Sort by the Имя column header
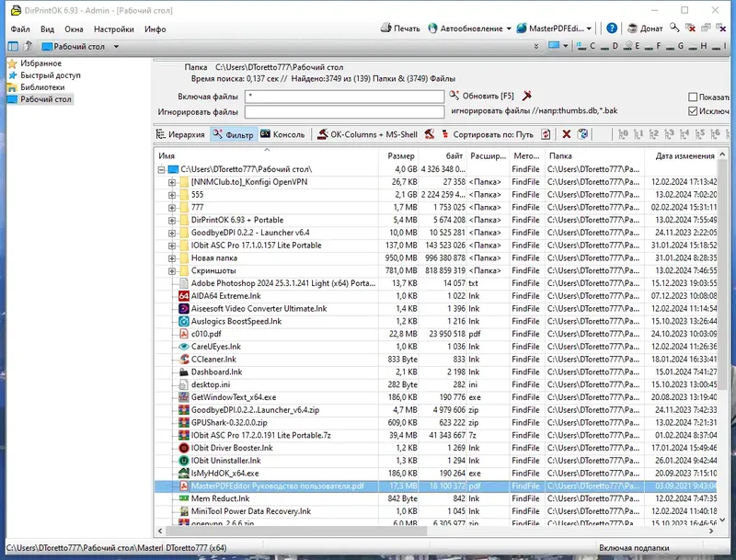736x560 pixels. 266,155
